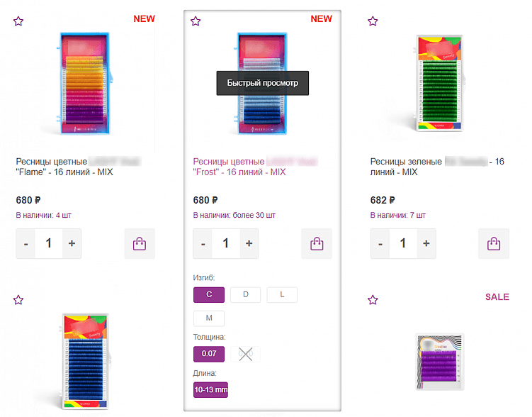Add Flame lashes to shopping cart
This screenshot has height=417, width=532.
tap(140, 244)
